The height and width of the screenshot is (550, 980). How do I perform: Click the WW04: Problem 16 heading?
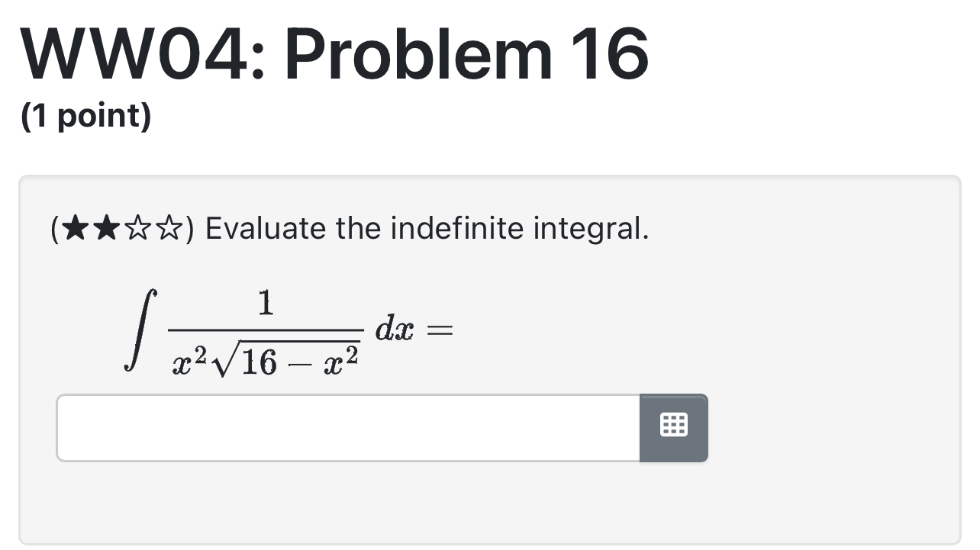point(334,52)
